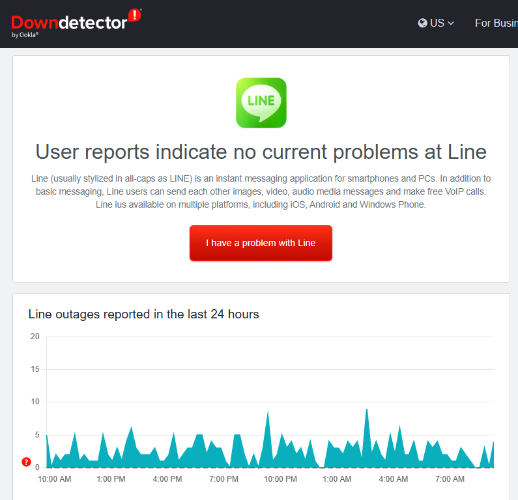
Task: Click the globe icon beside US
Action: (x=422, y=23)
